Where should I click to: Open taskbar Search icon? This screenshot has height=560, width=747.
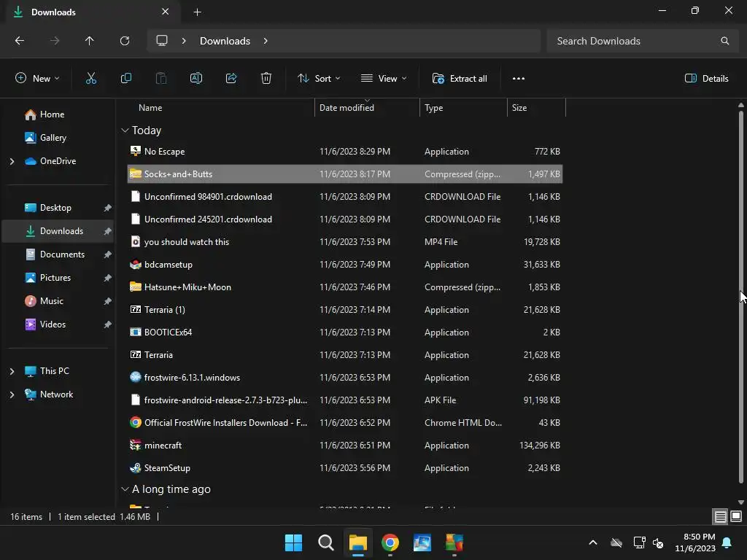326,542
